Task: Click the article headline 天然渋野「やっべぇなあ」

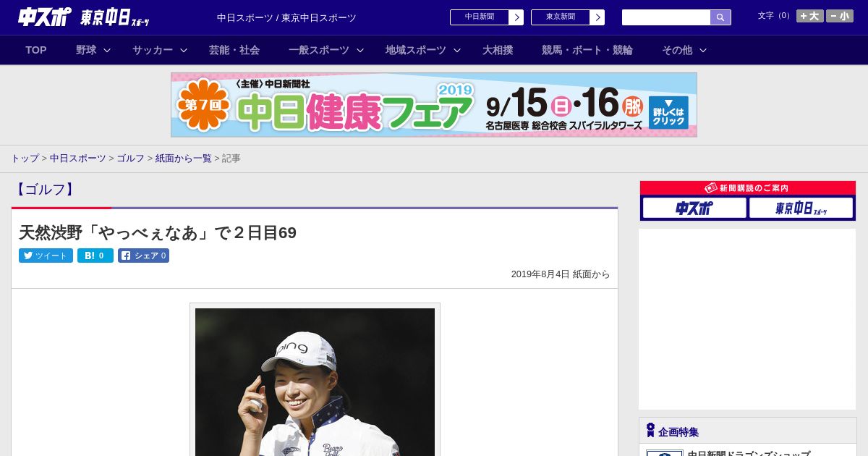Action: click(158, 232)
